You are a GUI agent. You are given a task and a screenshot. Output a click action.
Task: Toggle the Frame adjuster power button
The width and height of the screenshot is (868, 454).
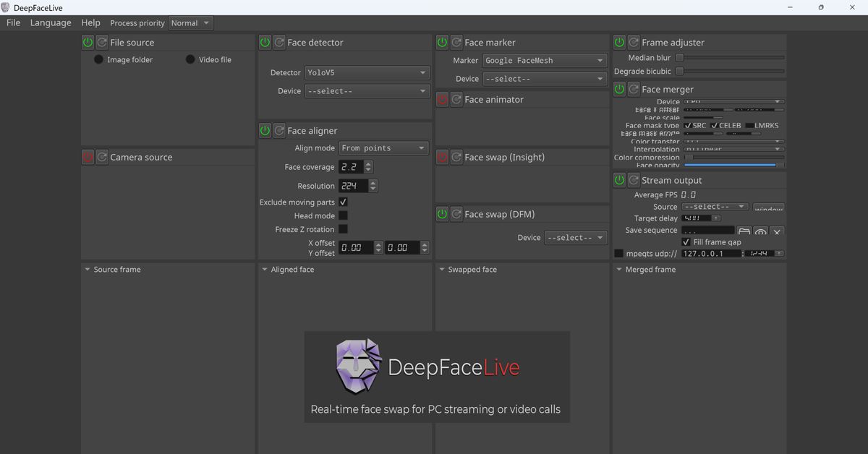pos(619,43)
